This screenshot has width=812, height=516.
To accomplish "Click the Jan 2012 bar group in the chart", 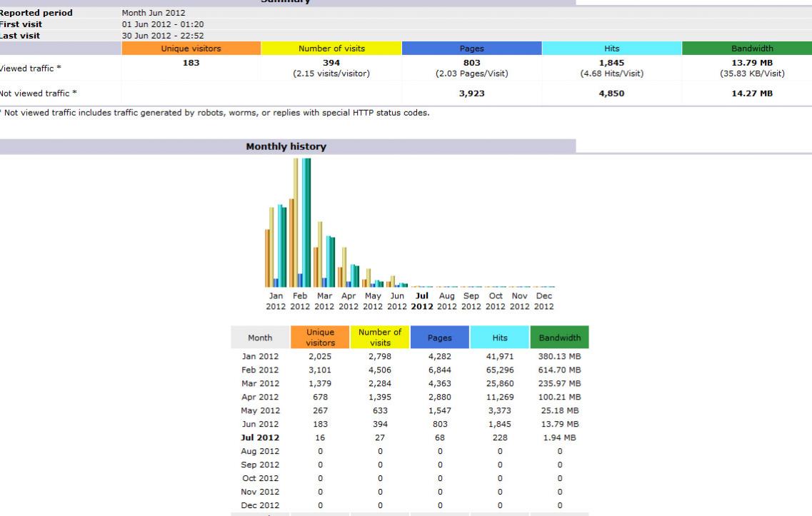I will point(276,246).
